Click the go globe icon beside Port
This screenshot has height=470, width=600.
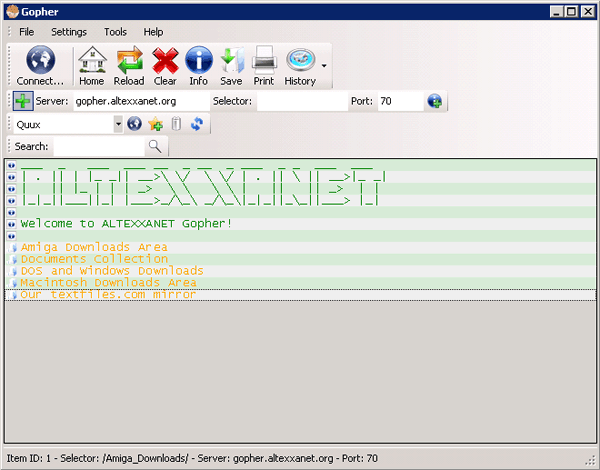click(x=435, y=101)
